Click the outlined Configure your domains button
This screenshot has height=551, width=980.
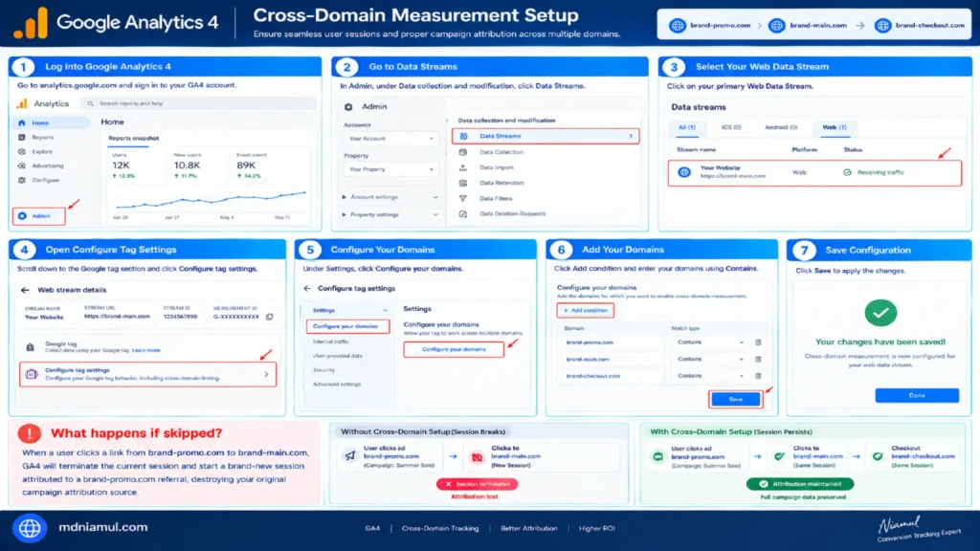coord(454,349)
